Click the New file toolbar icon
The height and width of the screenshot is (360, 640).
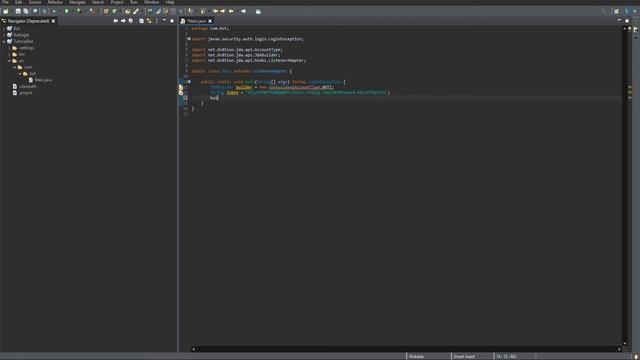[6, 11]
